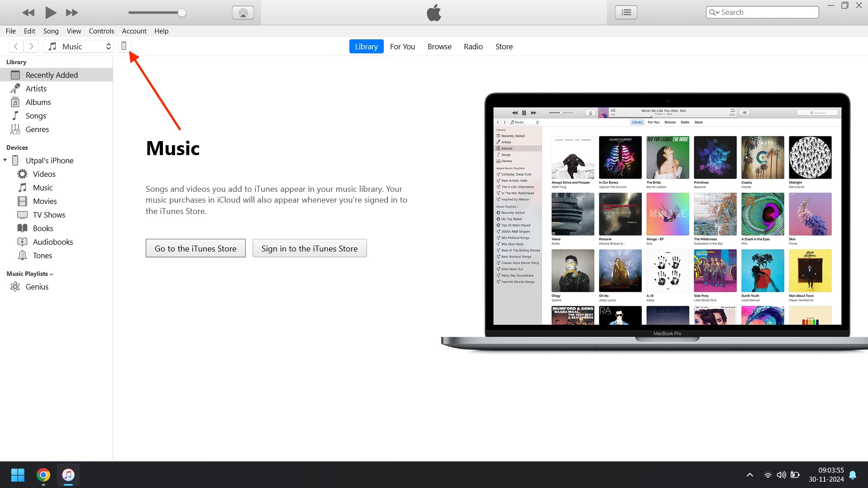Switch to the Library tab
The height and width of the screenshot is (488, 868).
coord(366,47)
